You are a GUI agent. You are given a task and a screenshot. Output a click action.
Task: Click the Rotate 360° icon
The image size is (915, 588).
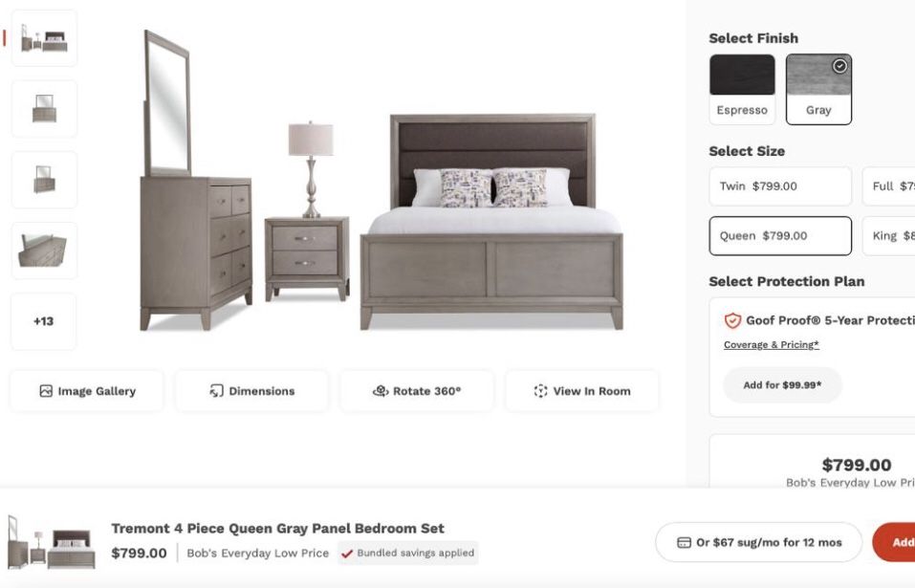click(x=380, y=391)
